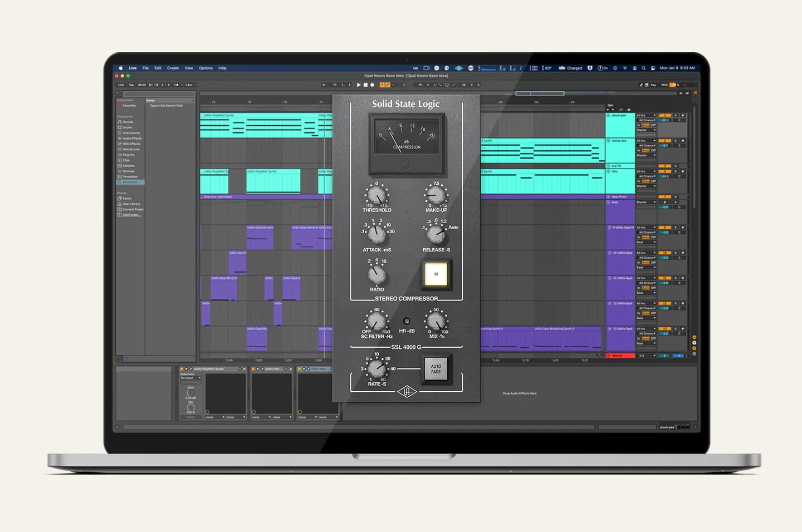The height and width of the screenshot is (532, 802).
Task: Click the Key map mode button
Action: (x=653, y=85)
